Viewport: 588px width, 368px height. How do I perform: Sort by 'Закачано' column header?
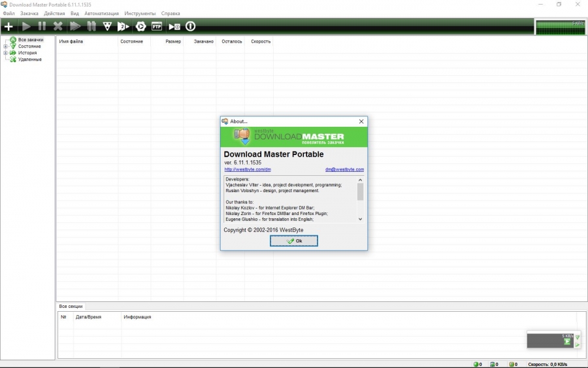[200, 42]
